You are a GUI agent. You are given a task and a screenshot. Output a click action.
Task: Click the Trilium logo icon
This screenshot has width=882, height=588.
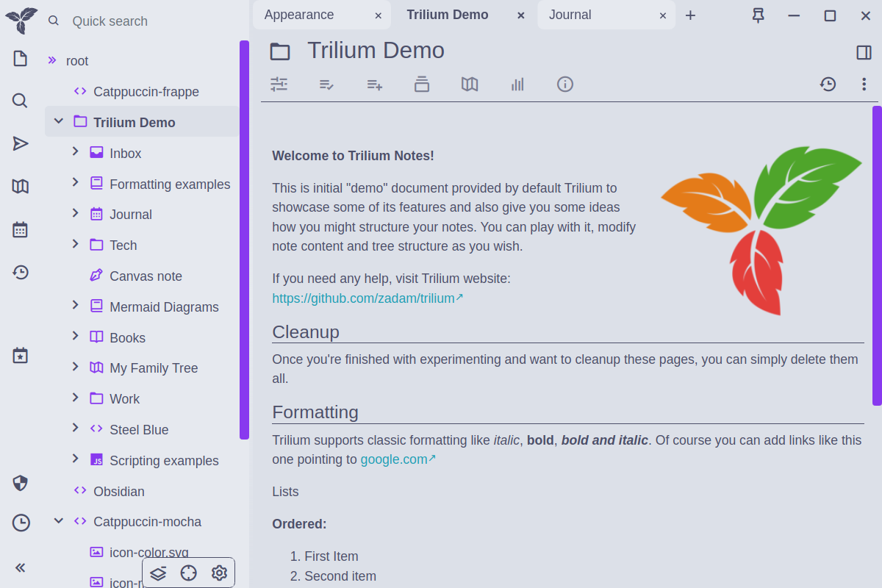point(21,20)
